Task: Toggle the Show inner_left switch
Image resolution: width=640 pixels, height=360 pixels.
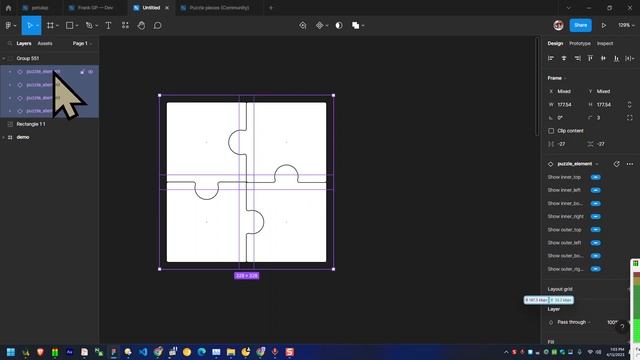Action: [596, 190]
